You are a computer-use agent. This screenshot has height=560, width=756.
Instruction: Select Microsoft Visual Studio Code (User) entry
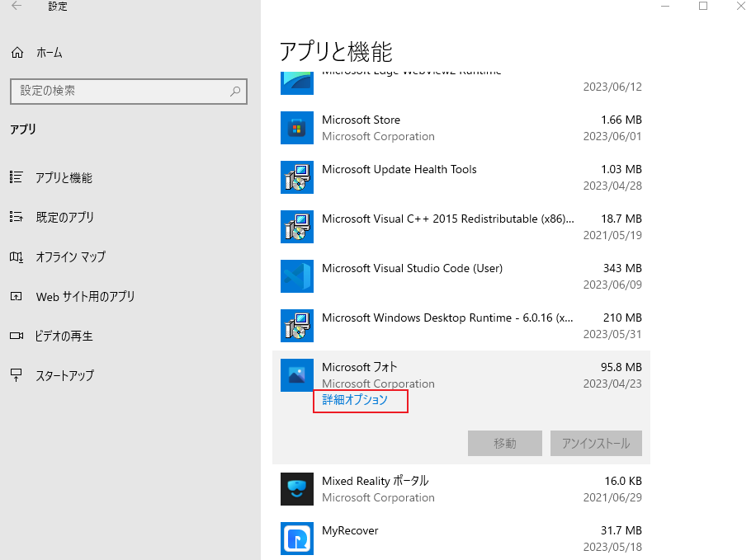click(x=412, y=268)
